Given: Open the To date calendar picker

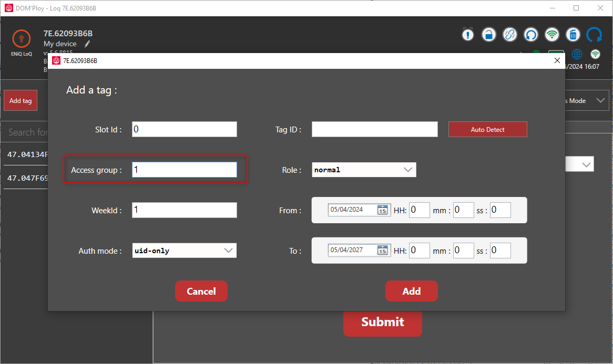Looking at the screenshot, I should [382, 251].
